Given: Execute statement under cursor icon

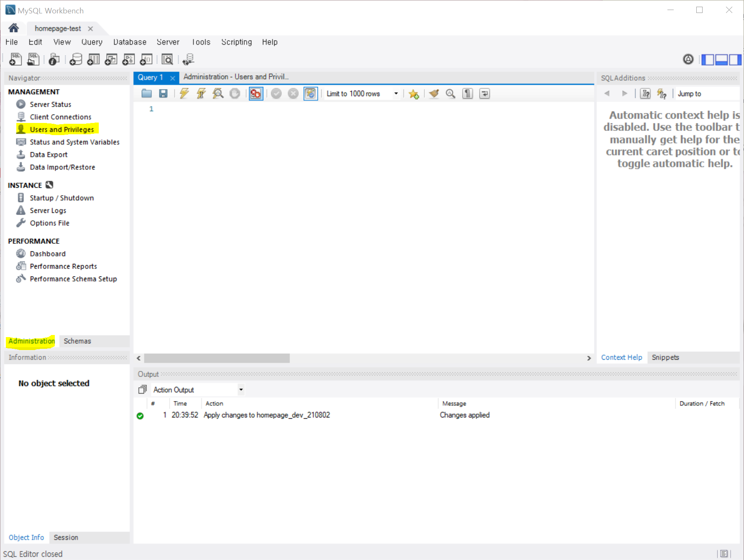Looking at the screenshot, I should (201, 93).
